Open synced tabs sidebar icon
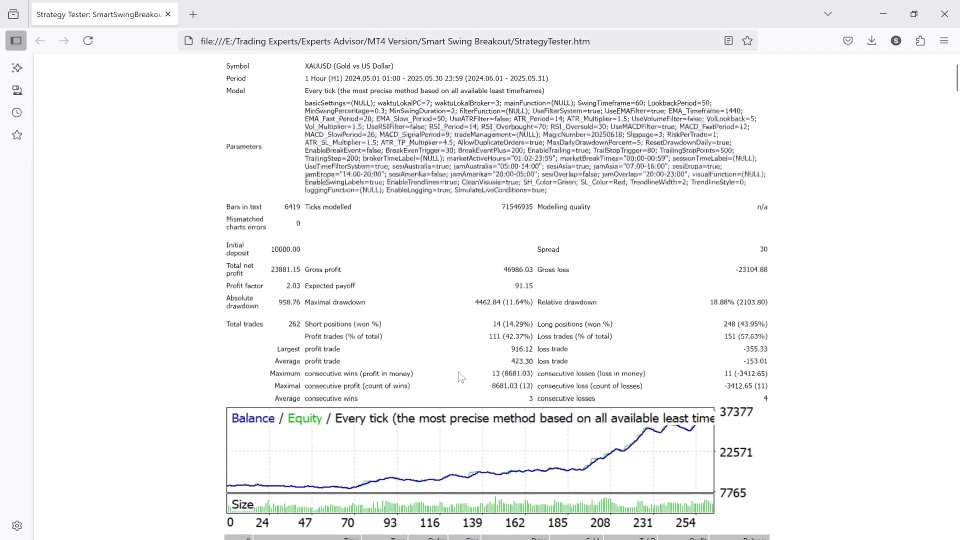This screenshot has width=960, height=540. click(x=17, y=91)
